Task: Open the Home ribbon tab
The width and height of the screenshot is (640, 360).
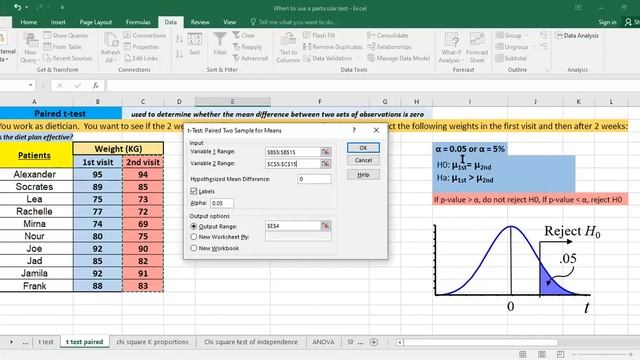Action: pyautogui.click(x=29, y=22)
